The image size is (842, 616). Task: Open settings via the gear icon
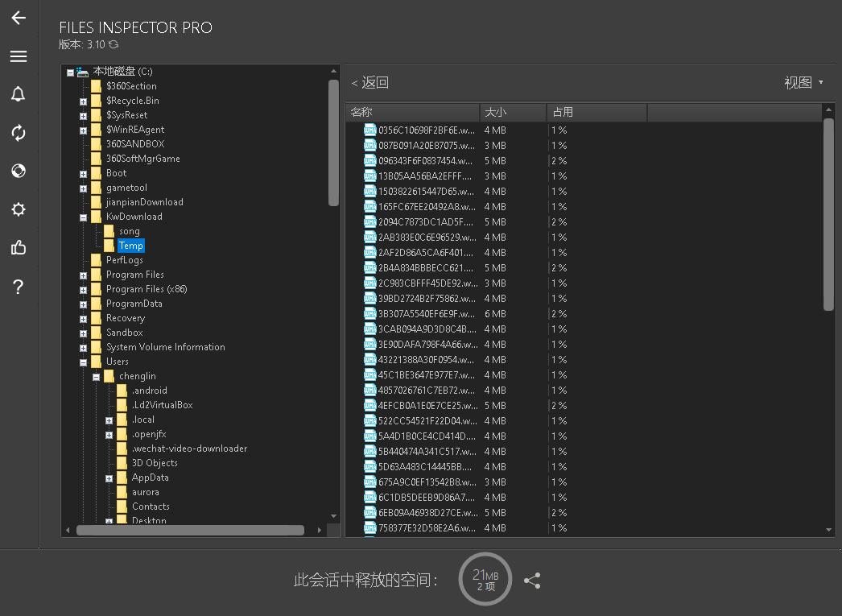click(18, 209)
